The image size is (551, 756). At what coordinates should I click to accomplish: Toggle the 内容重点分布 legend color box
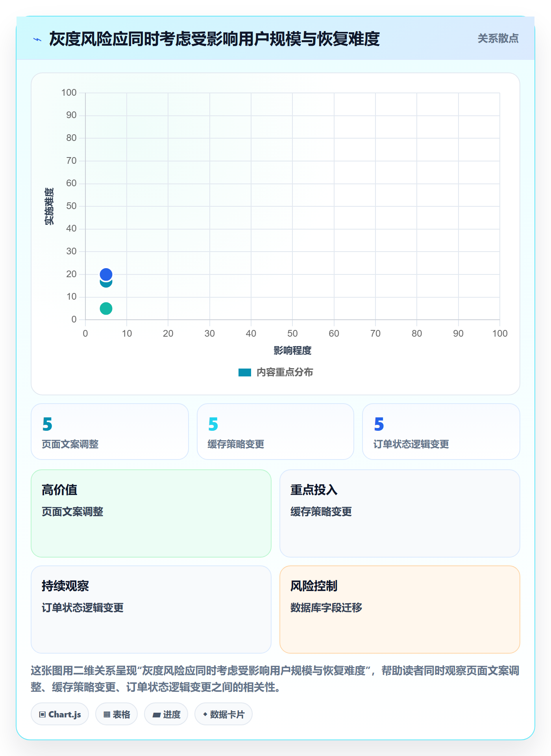click(x=245, y=372)
